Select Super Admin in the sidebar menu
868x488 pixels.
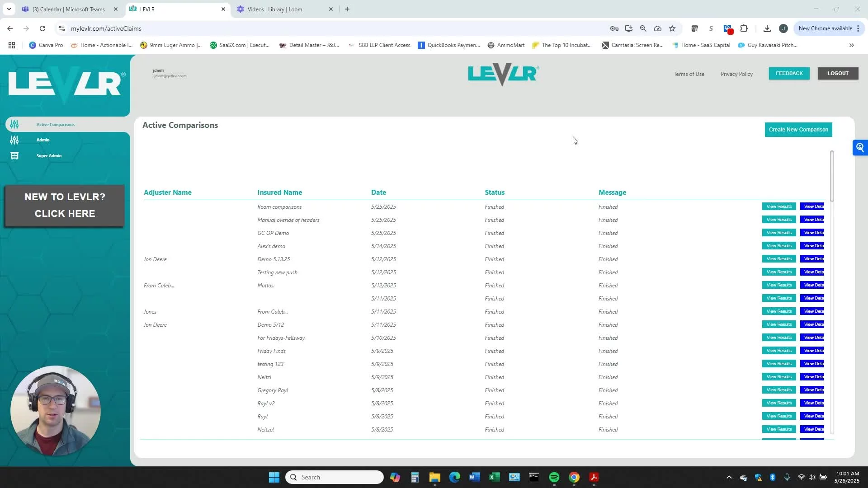tap(49, 156)
